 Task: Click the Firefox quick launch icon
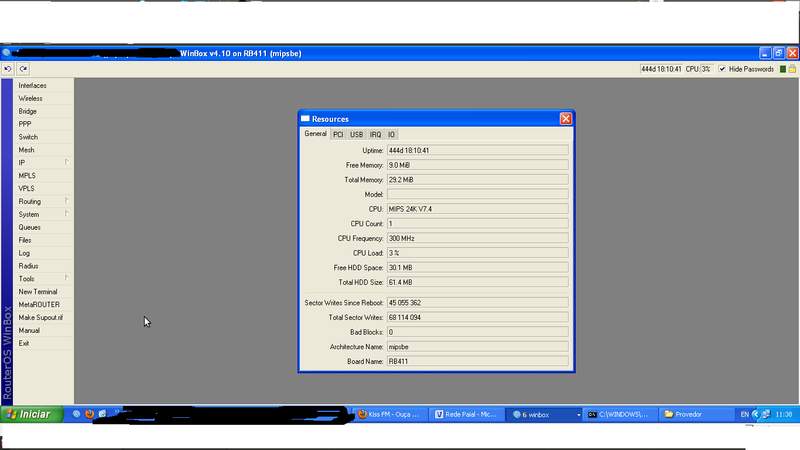tap(90, 414)
